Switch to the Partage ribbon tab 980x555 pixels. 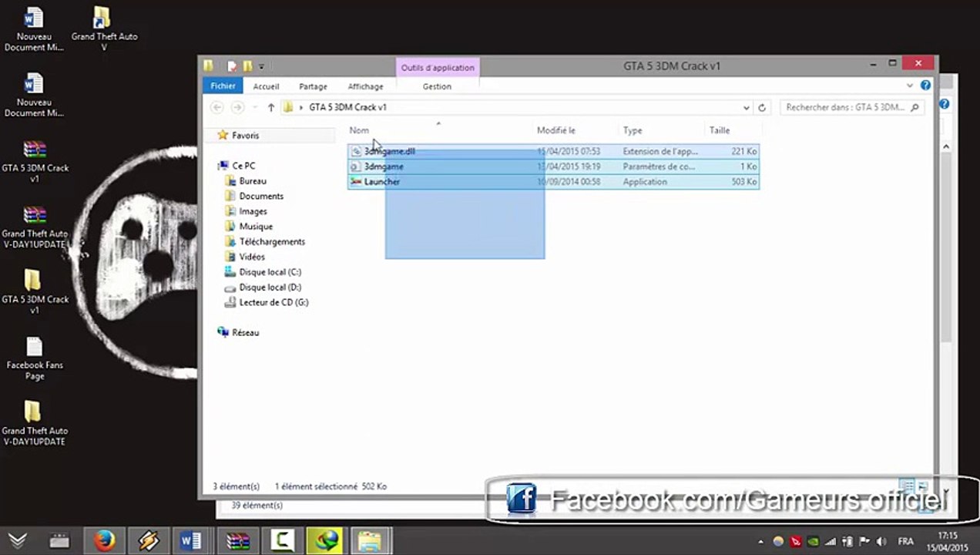point(313,86)
